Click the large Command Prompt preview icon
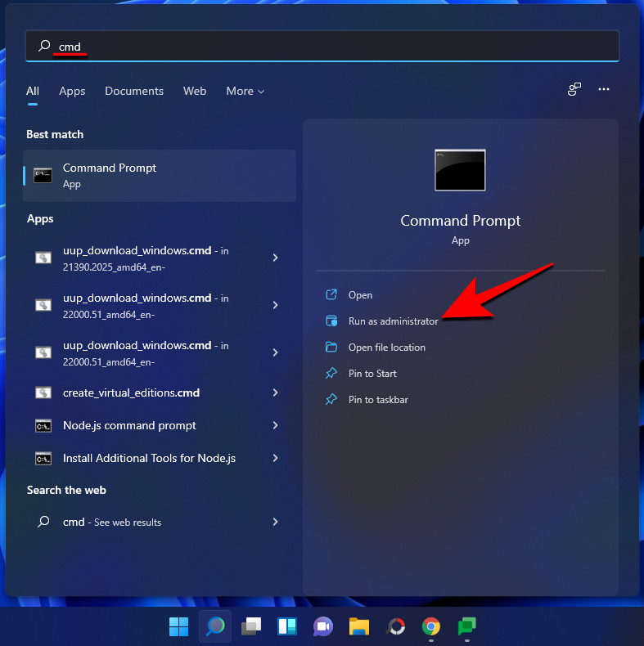The height and width of the screenshot is (646, 644). pyautogui.click(x=460, y=170)
